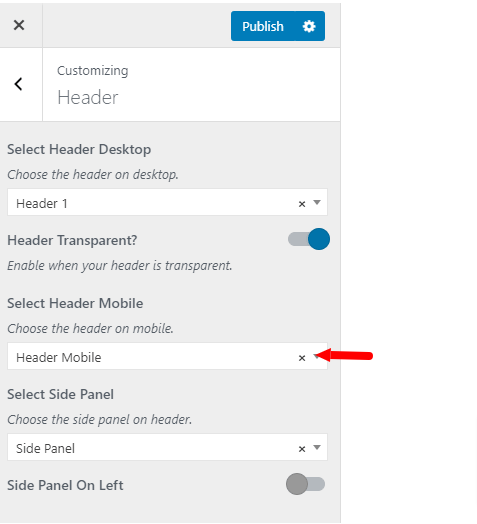Clear the Header Mobile selection
Screen dimensions: 477x524
[302, 358]
